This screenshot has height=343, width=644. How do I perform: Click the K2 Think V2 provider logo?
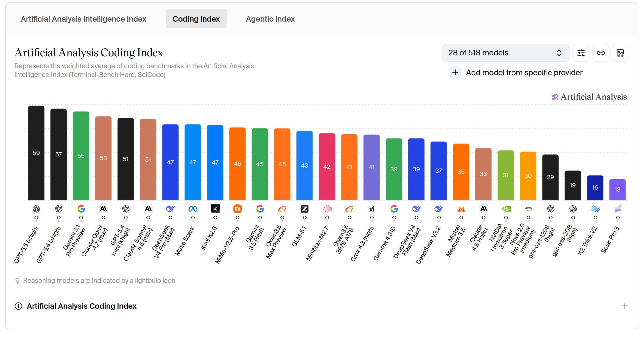coord(595,208)
